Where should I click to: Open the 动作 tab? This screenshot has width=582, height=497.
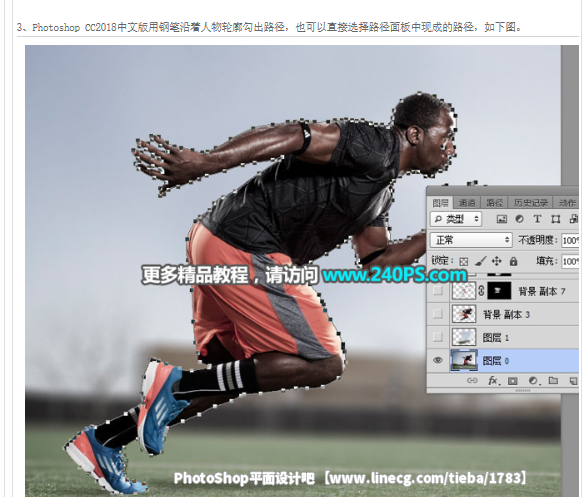coord(567,203)
